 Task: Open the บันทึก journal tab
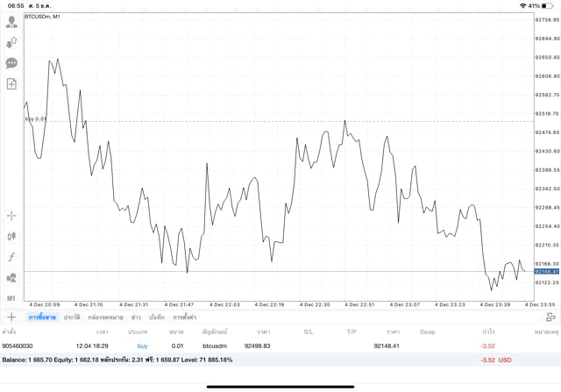[x=157, y=317]
